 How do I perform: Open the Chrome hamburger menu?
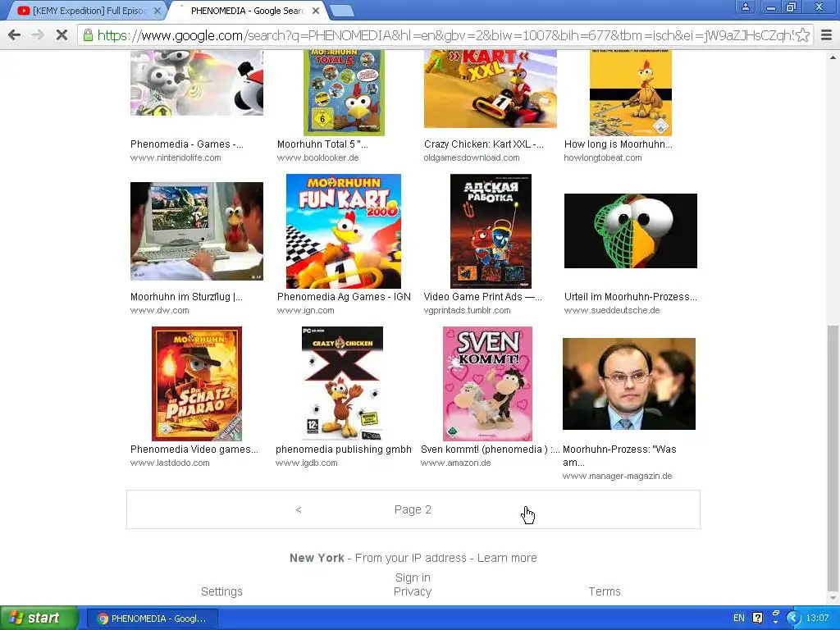click(x=826, y=35)
